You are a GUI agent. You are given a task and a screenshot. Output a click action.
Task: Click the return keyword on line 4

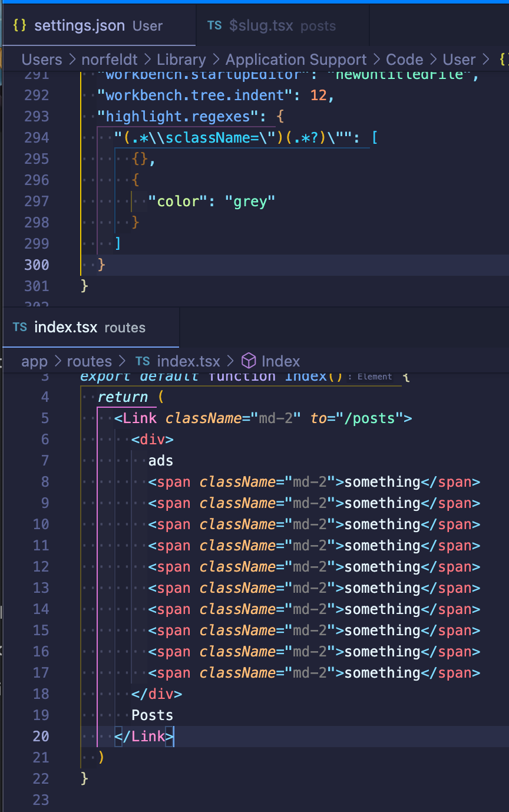coord(123,397)
